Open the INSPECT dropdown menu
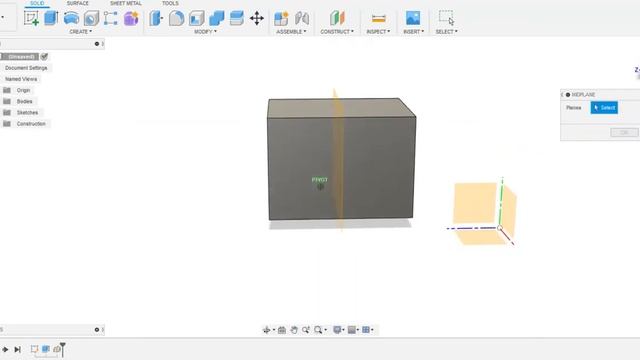Image resolution: width=640 pixels, height=360 pixels. click(x=378, y=31)
